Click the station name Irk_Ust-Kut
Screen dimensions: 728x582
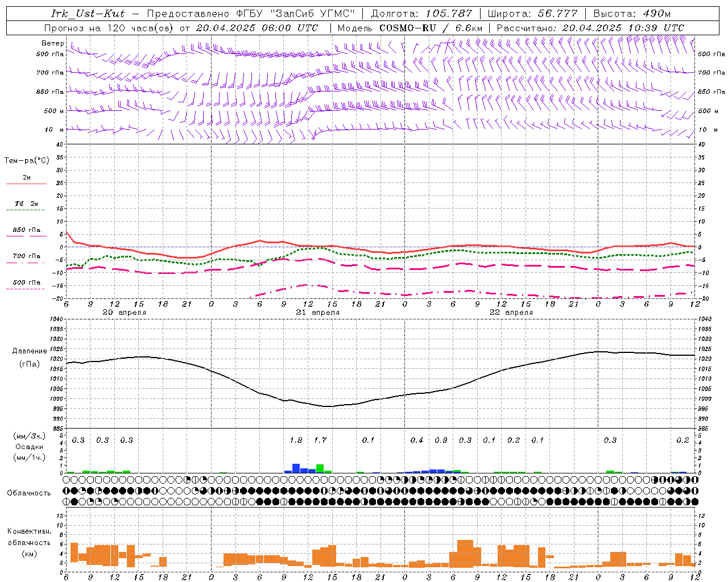click(88, 14)
